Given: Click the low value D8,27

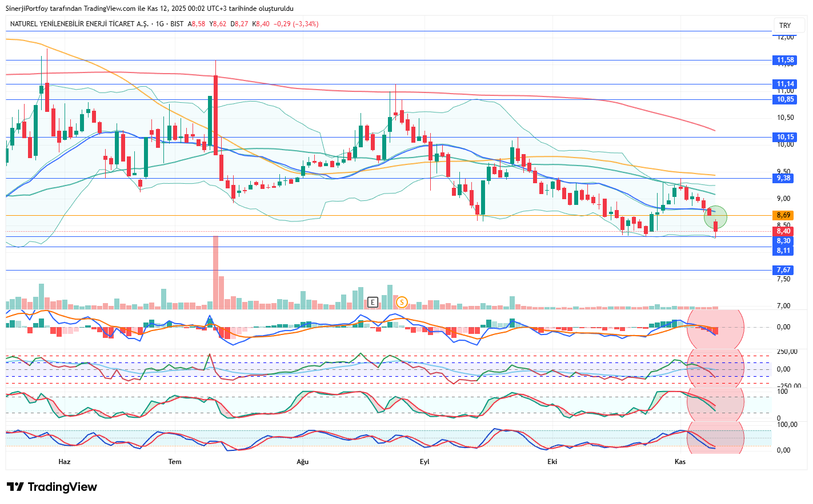Looking at the screenshot, I should [x=239, y=24].
